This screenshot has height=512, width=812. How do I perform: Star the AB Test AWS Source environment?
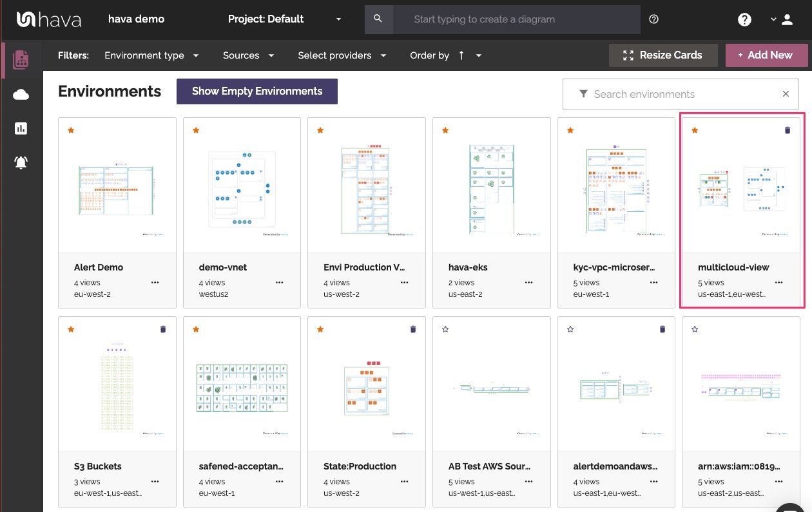point(445,329)
